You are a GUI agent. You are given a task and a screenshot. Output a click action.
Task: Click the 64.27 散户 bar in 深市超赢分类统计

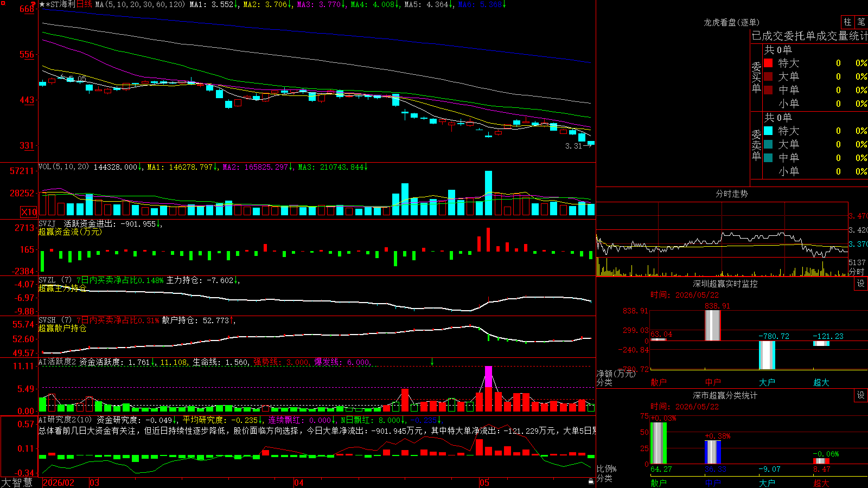click(658, 443)
